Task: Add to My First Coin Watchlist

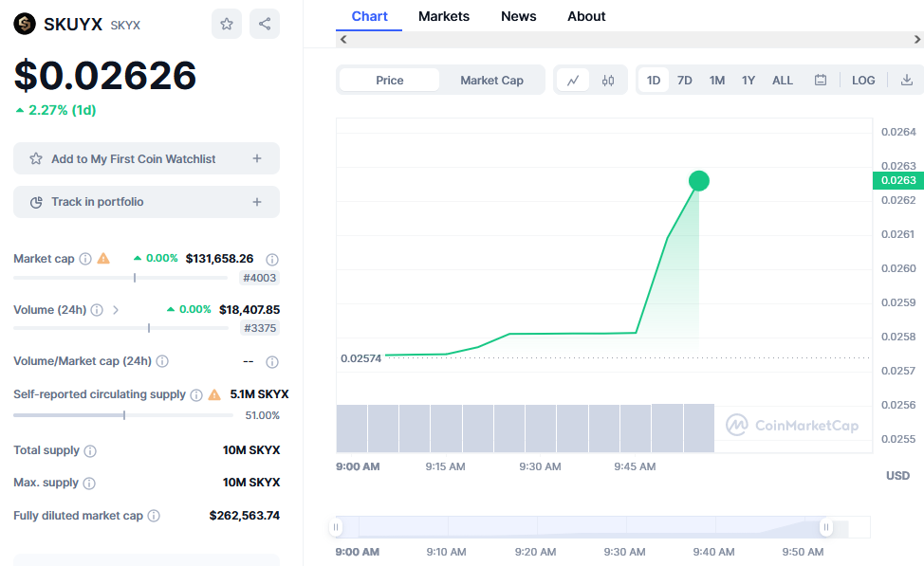Action: pyautogui.click(x=146, y=158)
